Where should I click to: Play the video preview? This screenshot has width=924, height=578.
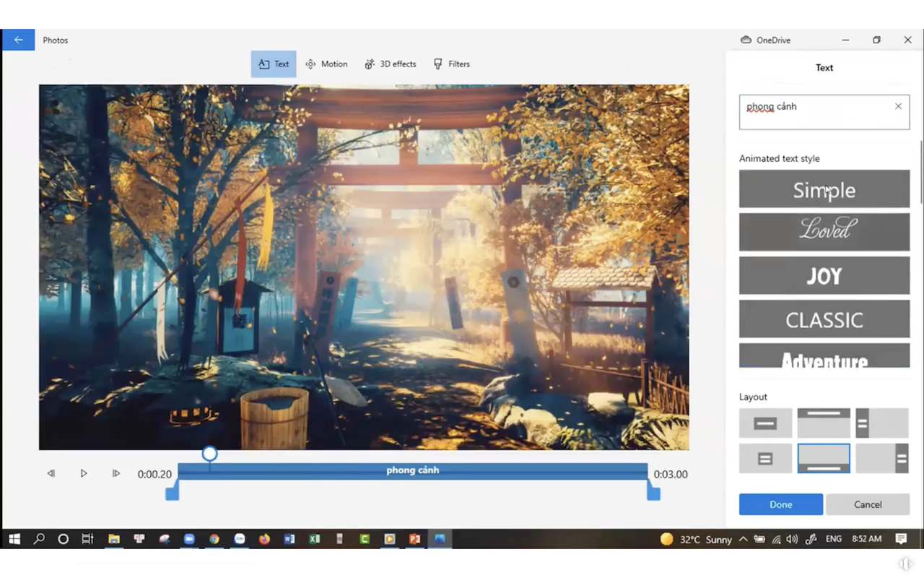[84, 473]
